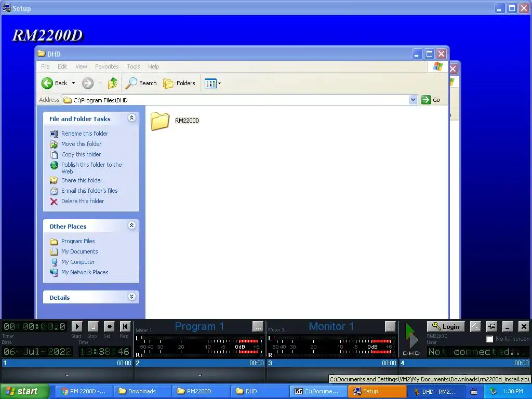Minimize the DHD meter panel
Viewport: 532px width, 399px height.
click(x=507, y=326)
